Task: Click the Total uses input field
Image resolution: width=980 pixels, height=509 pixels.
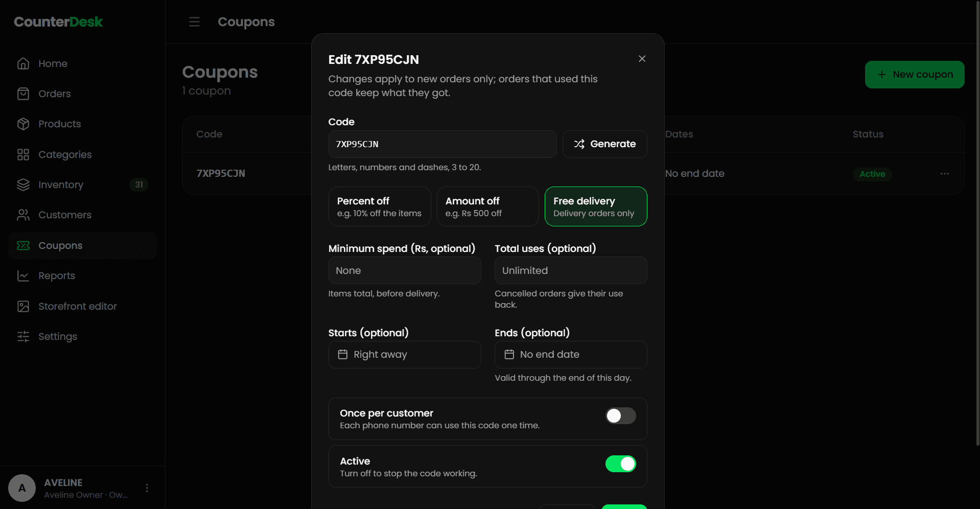Action: (571, 270)
